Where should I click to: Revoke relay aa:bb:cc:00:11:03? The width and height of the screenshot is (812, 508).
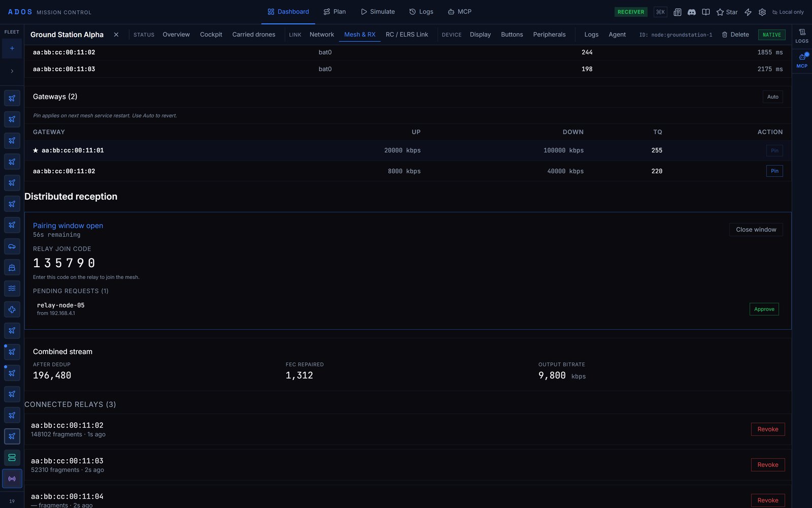coord(768,465)
